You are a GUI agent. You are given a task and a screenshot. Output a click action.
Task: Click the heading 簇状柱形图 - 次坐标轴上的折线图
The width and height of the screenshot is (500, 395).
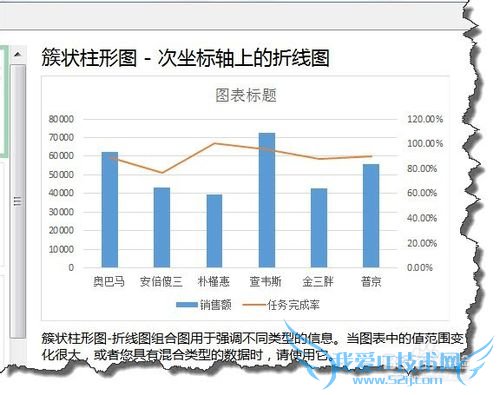point(185,58)
